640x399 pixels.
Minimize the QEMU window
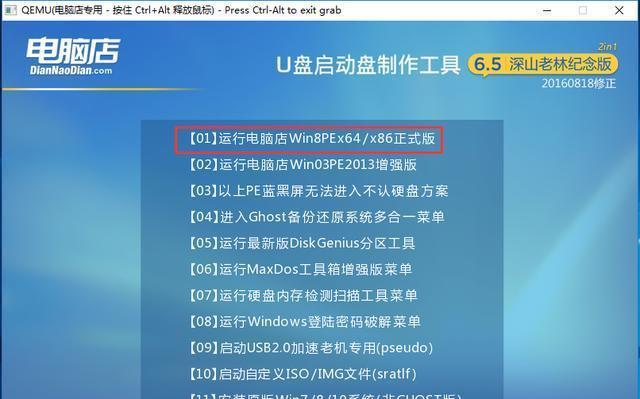coord(547,10)
